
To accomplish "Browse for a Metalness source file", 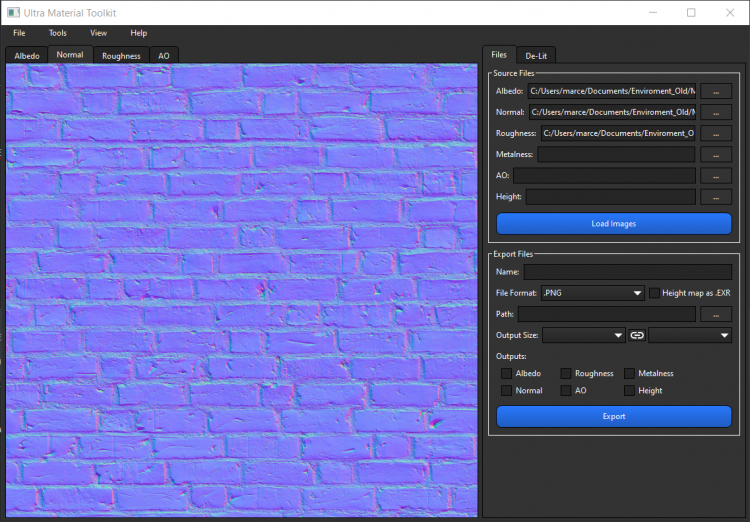I will coord(715,154).
